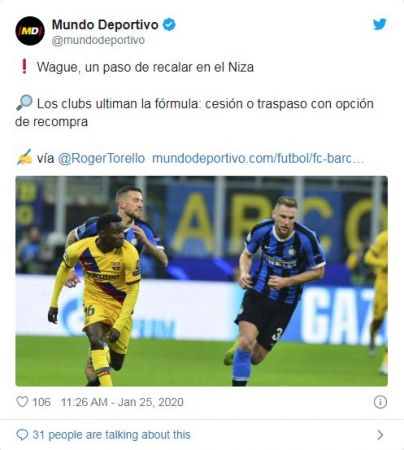Screen dimensions: 404x450
Task: Open the mundodeportivo.com/futbol/fc-barc article link
Action: pos(258,158)
